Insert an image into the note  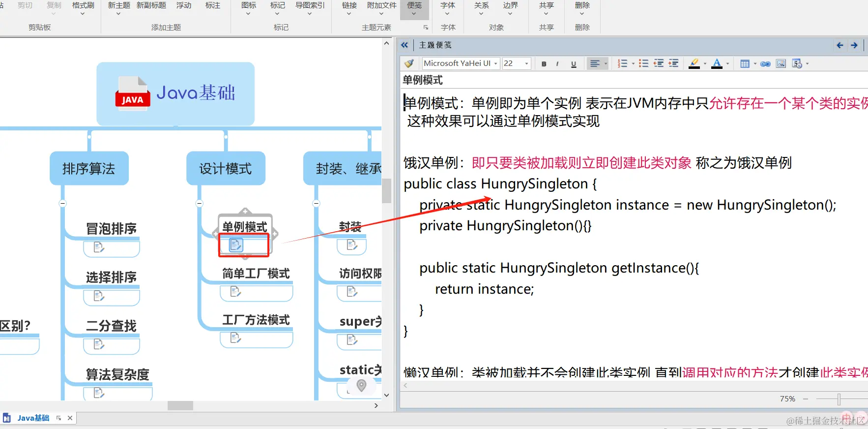(x=781, y=63)
